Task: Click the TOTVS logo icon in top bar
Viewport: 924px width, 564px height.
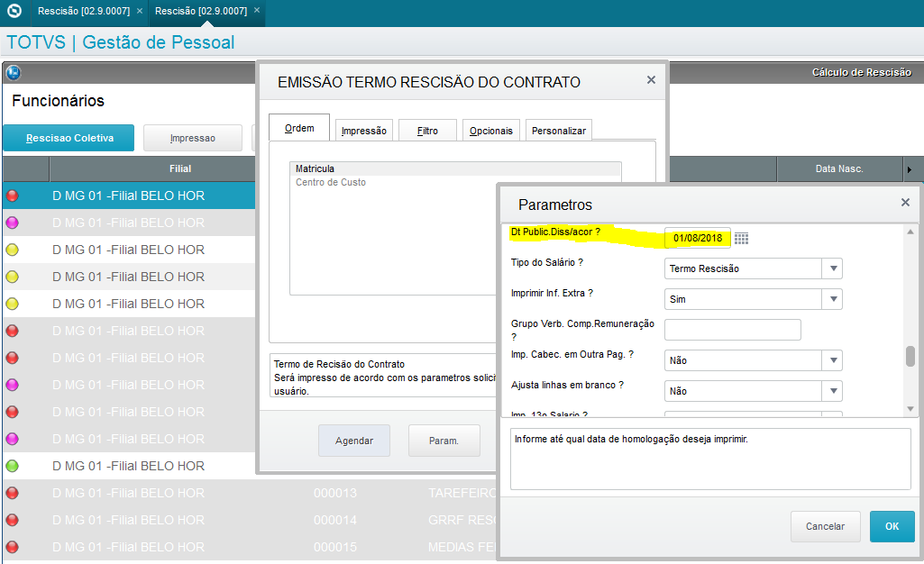Action: [x=14, y=11]
